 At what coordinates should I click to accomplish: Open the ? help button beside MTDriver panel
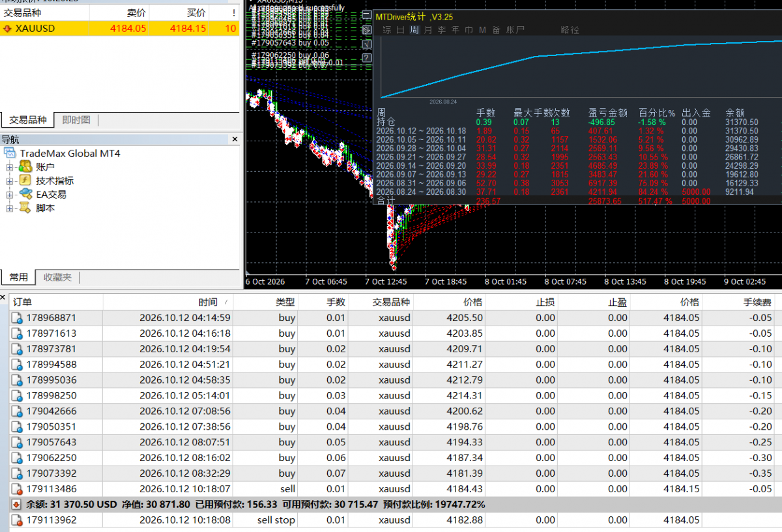pyautogui.click(x=366, y=57)
